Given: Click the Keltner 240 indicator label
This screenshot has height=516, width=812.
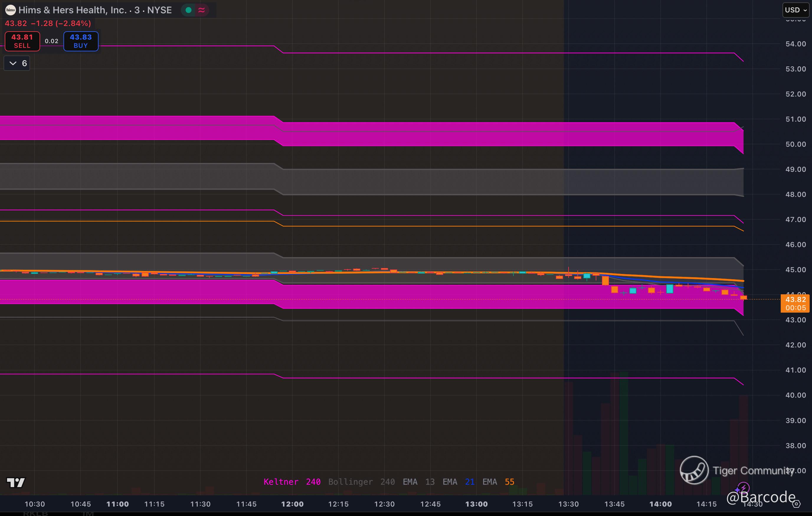Looking at the screenshot, I should (292, 482).
